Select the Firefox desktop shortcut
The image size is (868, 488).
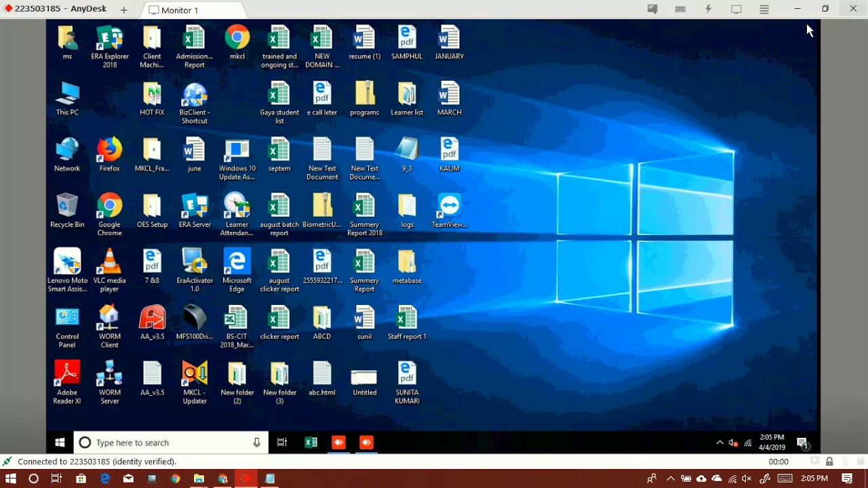coord(109,155)
